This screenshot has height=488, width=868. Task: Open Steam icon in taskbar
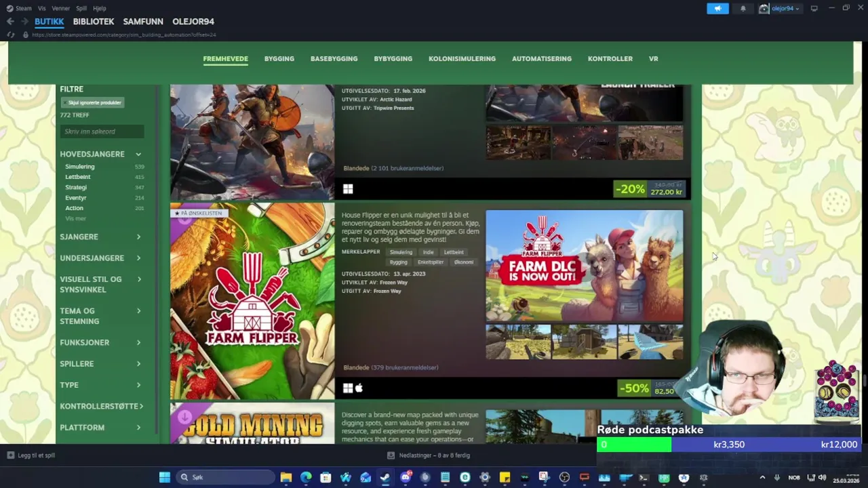click(x=385, y=477)
